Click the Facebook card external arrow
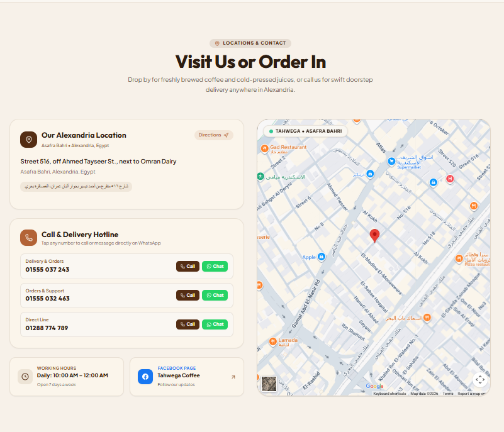Image resolution: width=504 pixels, height=432 pixels. pyautogui.click(x=233, y=377)
